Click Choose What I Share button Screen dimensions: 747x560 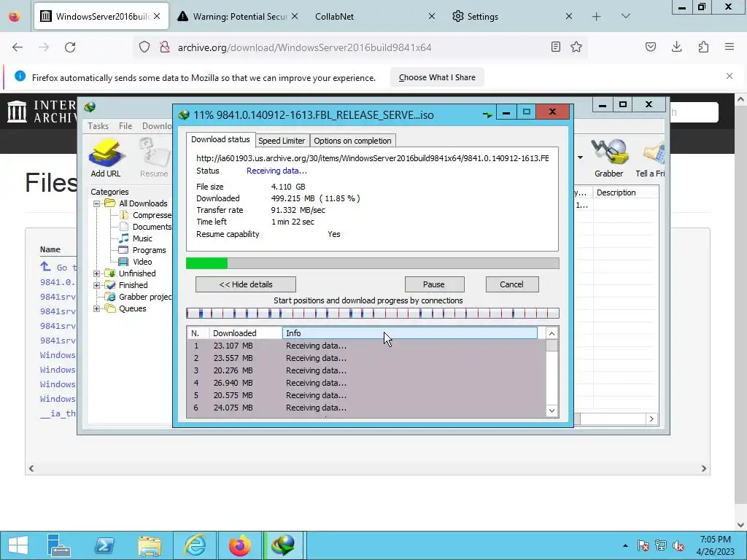(x=437, y=77)
